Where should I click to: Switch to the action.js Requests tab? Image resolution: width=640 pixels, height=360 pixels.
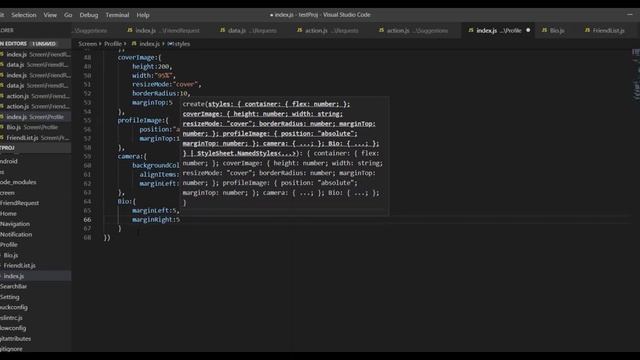point(329,31)
